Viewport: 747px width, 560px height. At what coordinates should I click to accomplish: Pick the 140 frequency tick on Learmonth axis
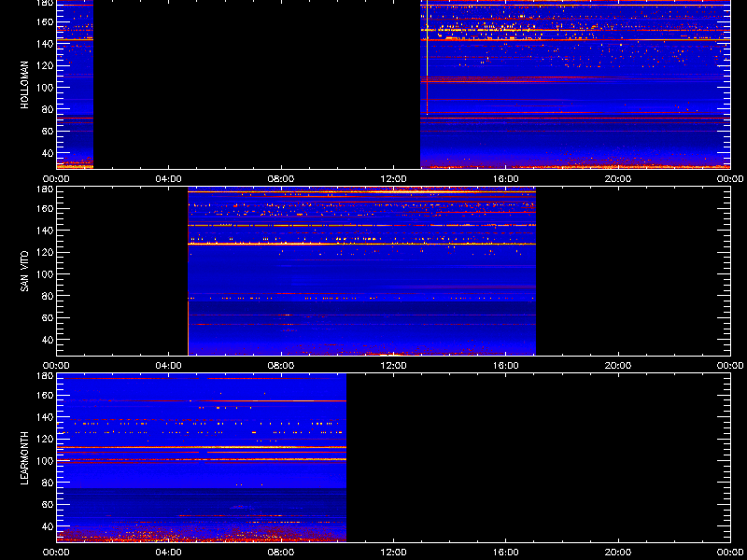(x=46, y=417)
